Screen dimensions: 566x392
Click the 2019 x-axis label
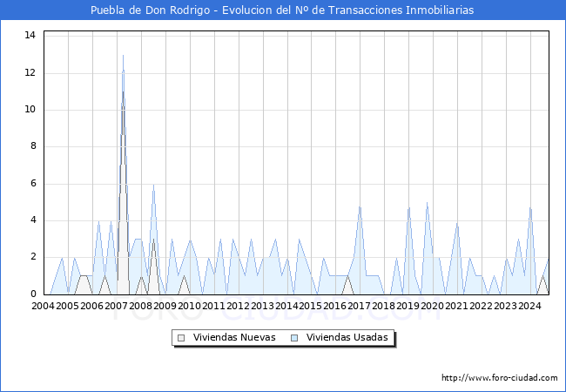point(408,306)
